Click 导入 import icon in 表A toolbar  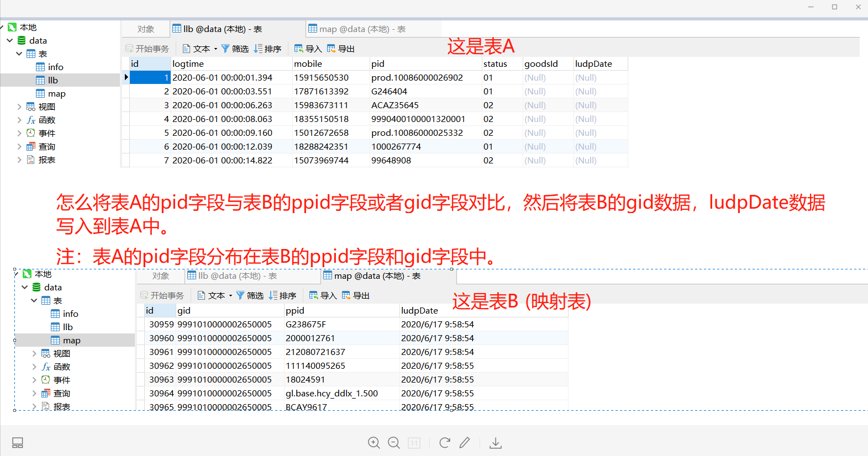point(299,49)
